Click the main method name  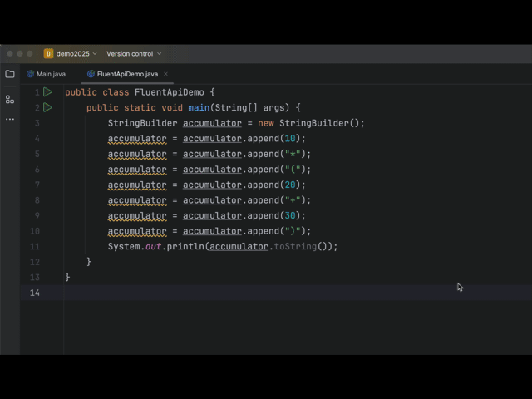click(199, 107)
